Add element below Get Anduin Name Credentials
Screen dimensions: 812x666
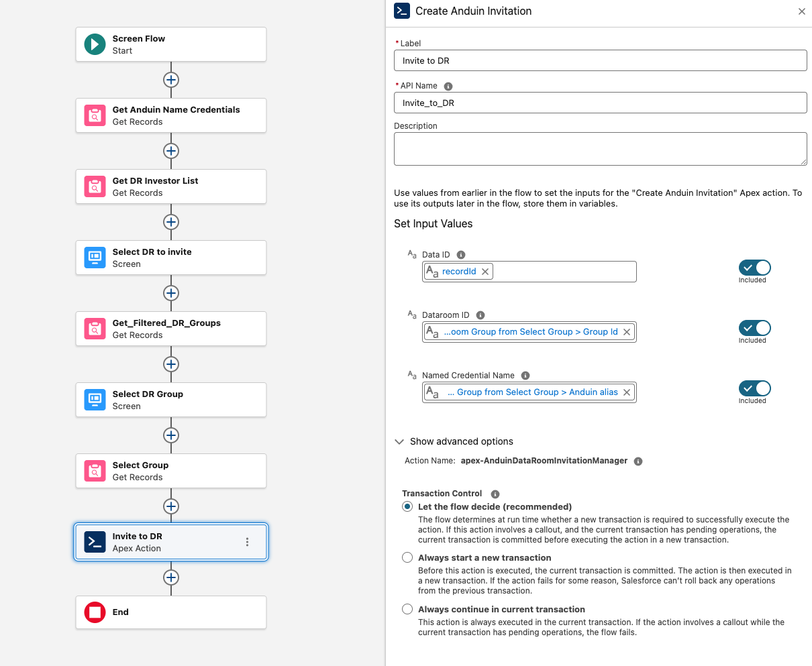171,151
